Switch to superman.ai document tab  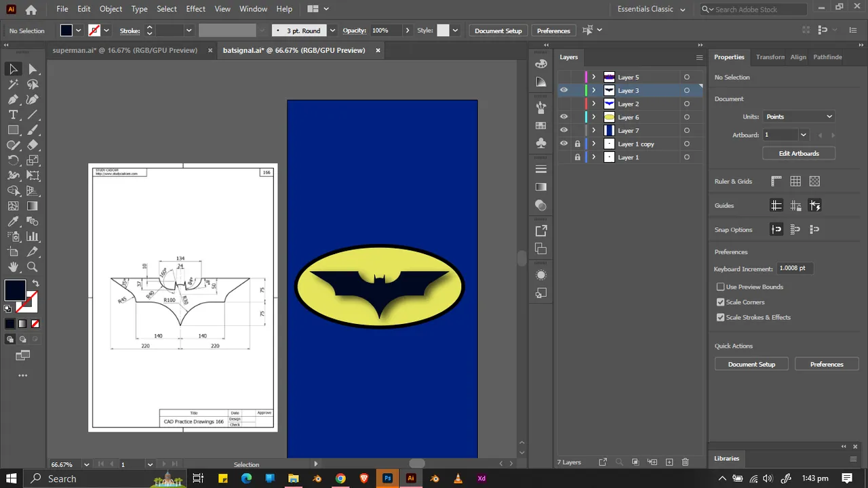pyautogui.click(x=125, y=50)
